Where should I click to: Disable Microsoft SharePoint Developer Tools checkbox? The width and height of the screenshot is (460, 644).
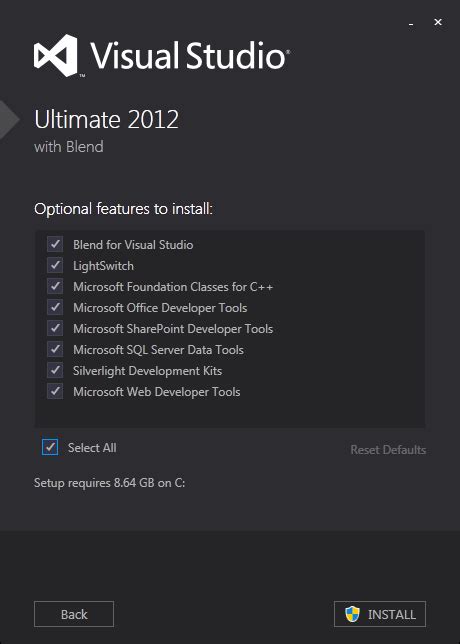55,328
